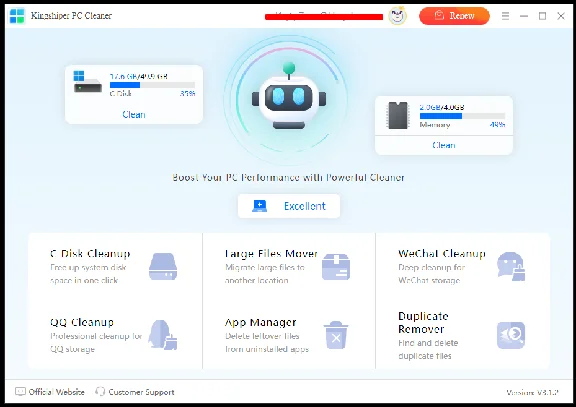Click the Memory usage progress bar

462,116
